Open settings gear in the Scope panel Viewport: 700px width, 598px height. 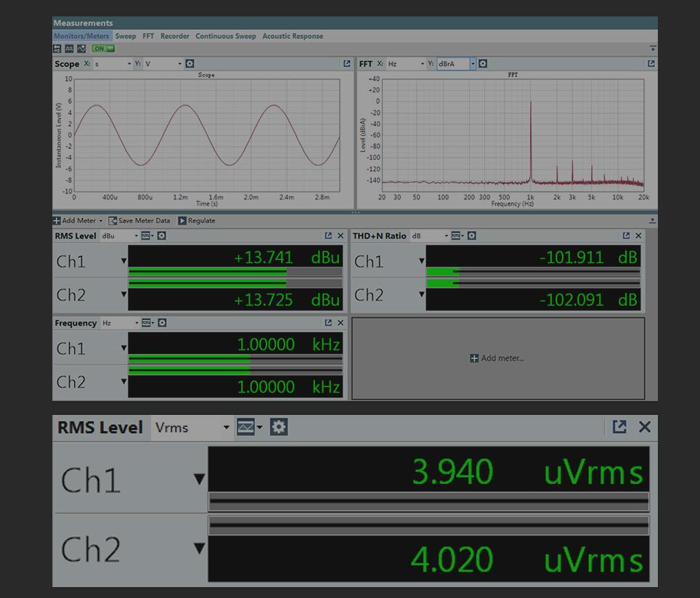190,64
